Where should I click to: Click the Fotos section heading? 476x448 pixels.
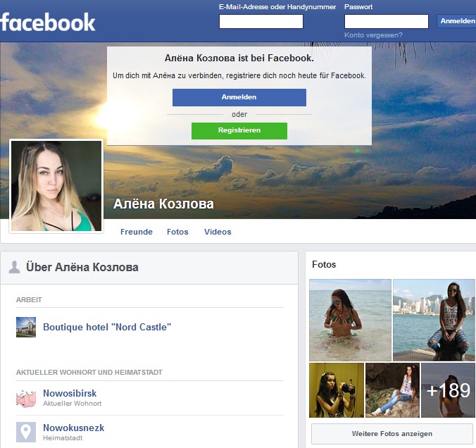(324, 265)
